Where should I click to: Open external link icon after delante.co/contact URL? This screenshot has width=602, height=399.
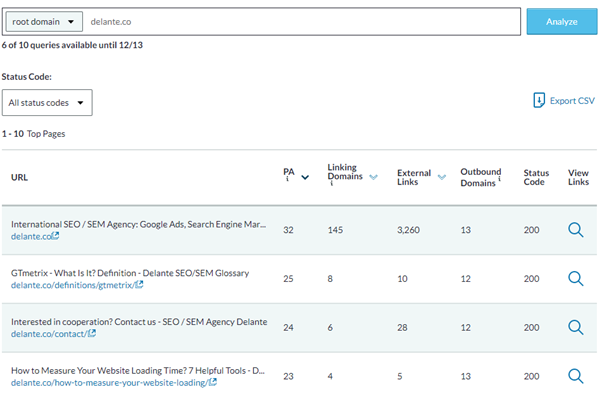(x=92, y=333)
